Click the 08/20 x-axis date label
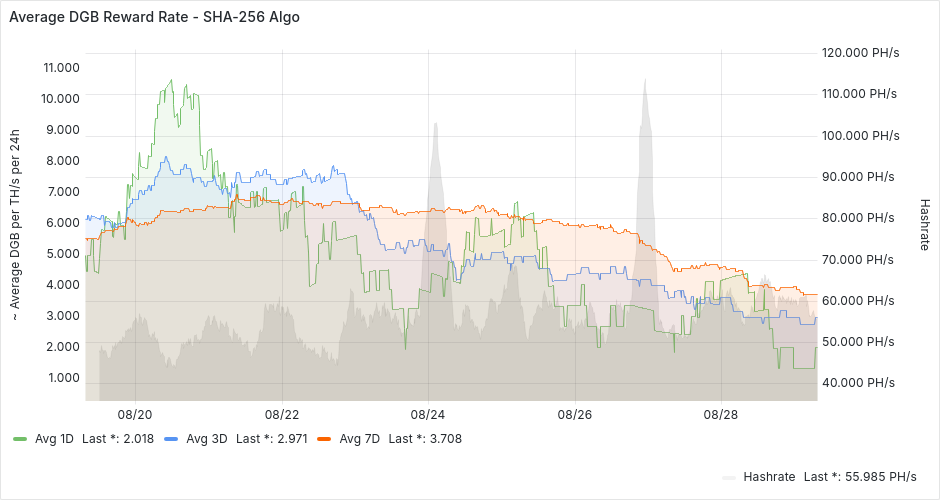This screenshot has height=500, width=940. [135, 414]
